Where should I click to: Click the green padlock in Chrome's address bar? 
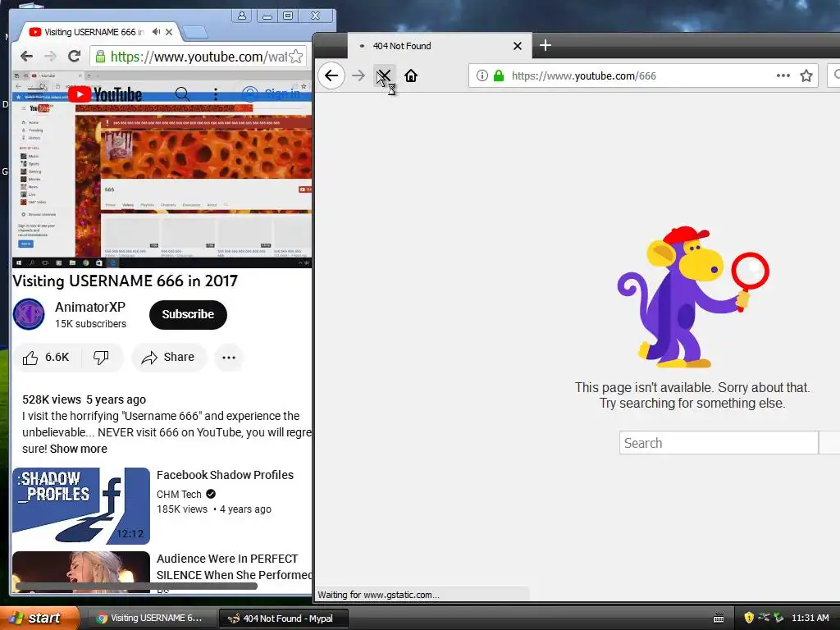pyautogui.click(x=99, y=57)
